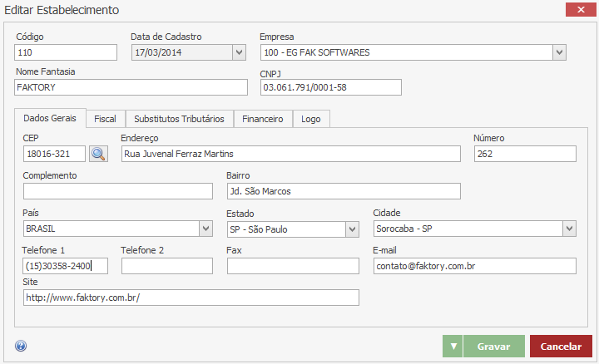Go to the Logo tab

coord(311,119)
